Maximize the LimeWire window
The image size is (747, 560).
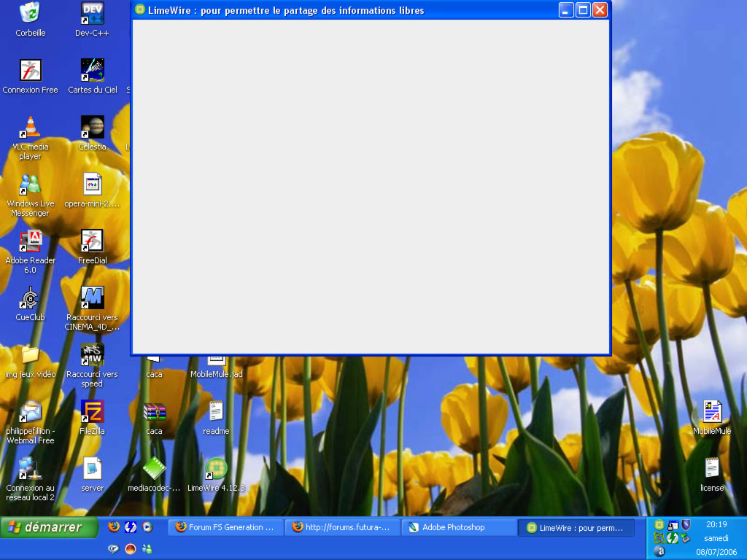[583, 9]
